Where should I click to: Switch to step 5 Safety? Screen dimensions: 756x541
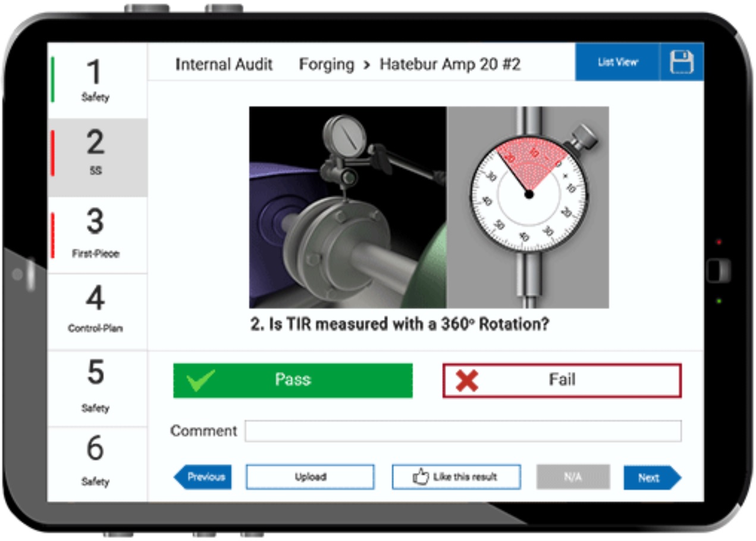[97, 388]
